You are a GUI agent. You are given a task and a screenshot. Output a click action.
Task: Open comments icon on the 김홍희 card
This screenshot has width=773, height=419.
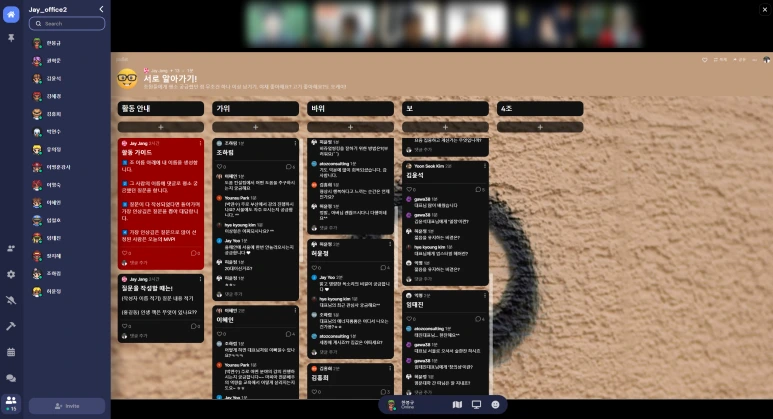point(385,392)
